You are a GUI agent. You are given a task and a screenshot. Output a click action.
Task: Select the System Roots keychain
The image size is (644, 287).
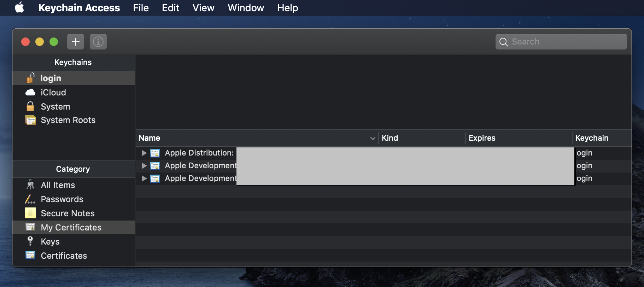pos(74,120)
